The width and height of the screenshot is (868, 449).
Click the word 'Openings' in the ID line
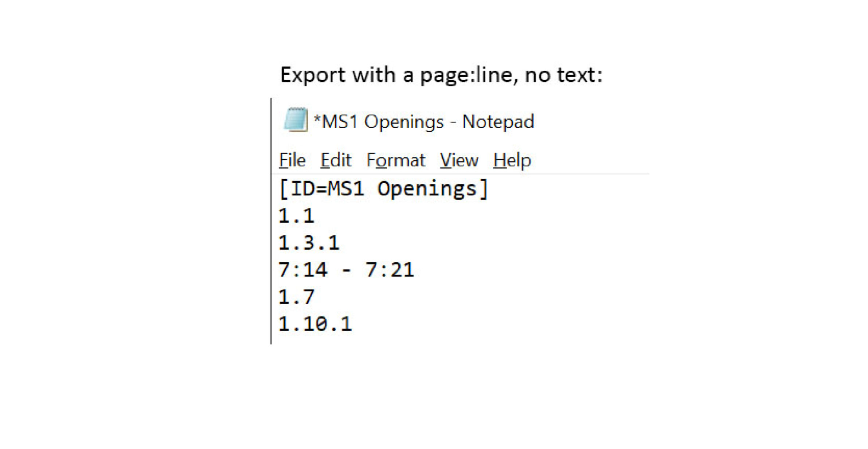point(427,189)
